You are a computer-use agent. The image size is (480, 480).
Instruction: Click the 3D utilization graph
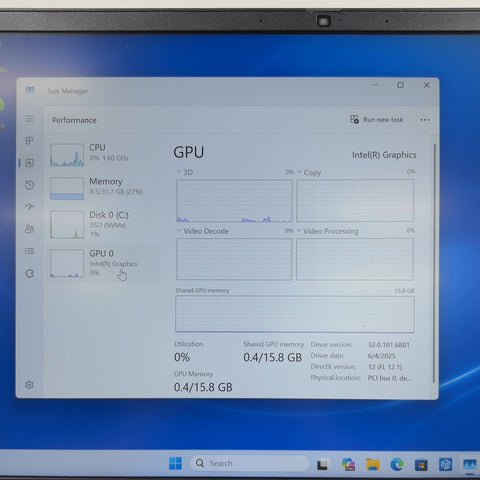[x=234, y=201]
